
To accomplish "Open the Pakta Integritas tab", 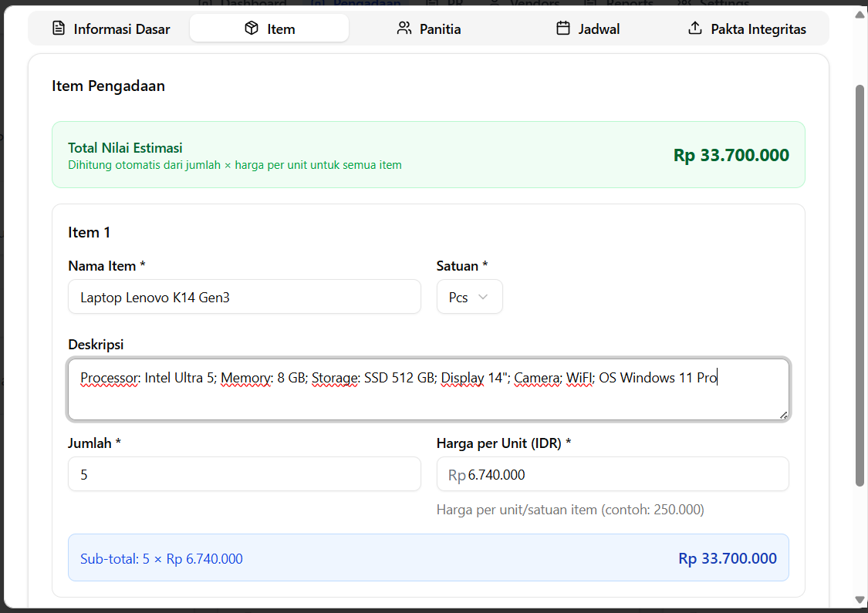I will [747, 29].
